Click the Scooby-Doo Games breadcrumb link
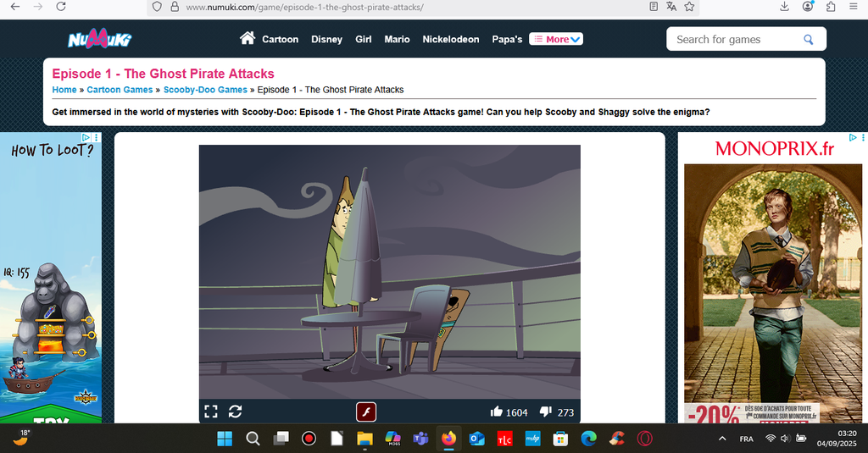Image resolution: width=868 pixels, height=453 pixels. (205, 90)
